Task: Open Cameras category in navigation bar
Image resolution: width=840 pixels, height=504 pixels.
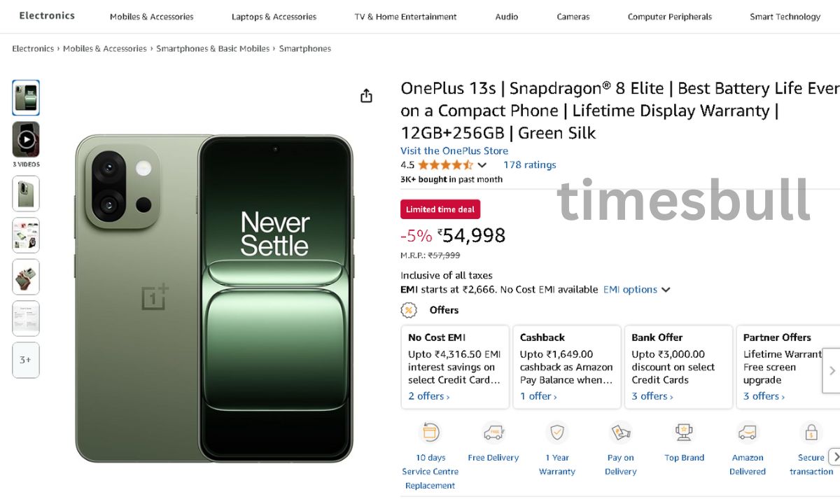Action: click(x=573, y=17)
